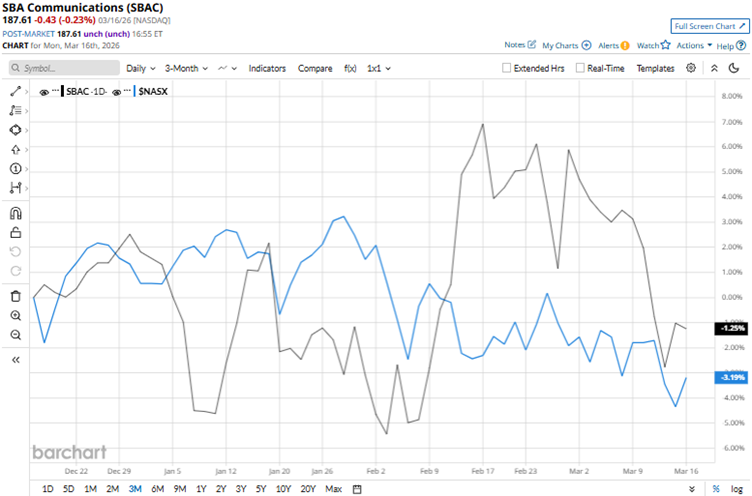Screen dimensions: 752x496
Task: Open the Templates menu
Action: 655,68
